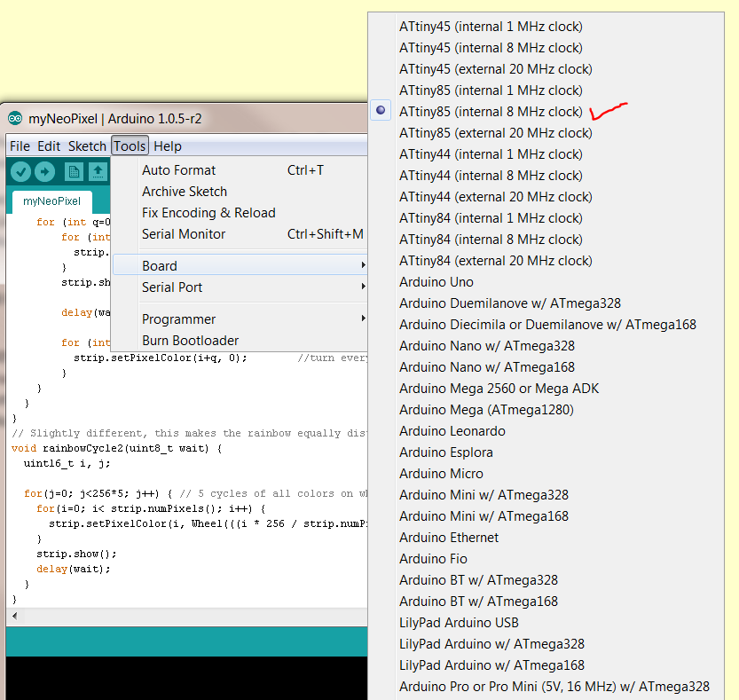Click the Verify checkmark toolbar icon
The width and height of the screenshot is (739, 700).
20,171
